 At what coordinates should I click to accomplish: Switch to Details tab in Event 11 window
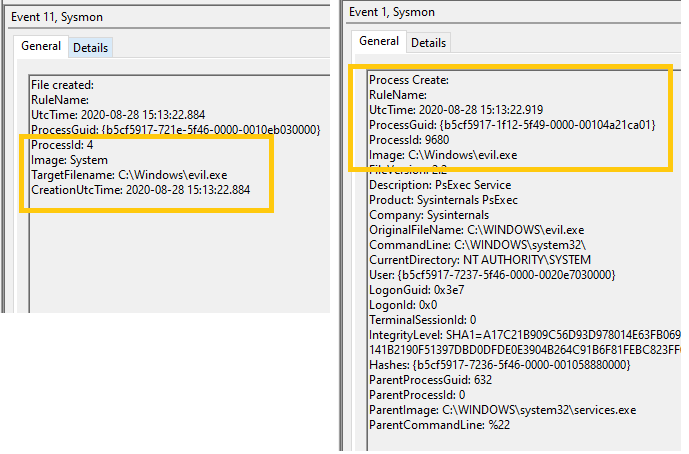(91, 47)
